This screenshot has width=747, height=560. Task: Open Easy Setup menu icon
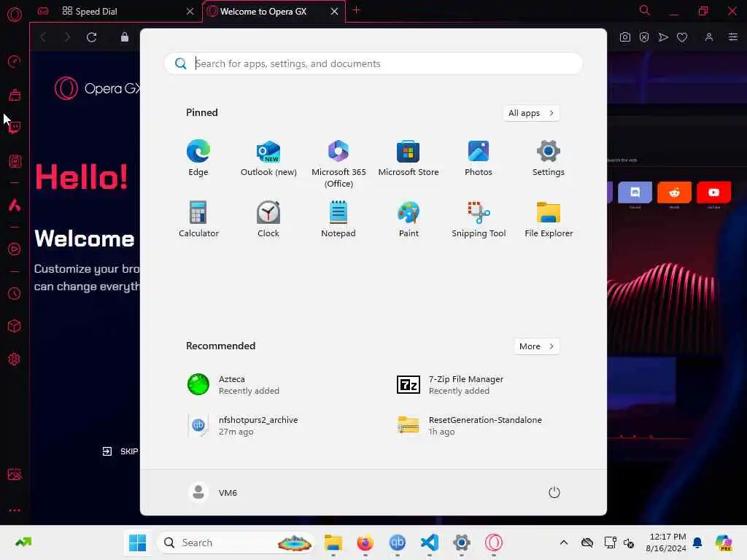pyautogui.click(x=733, y=37)
